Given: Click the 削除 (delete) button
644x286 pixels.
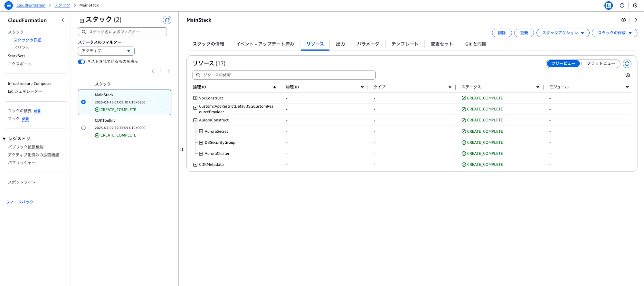Looking at the screenshot, I should pyautogui.click(x=502, y=33).
